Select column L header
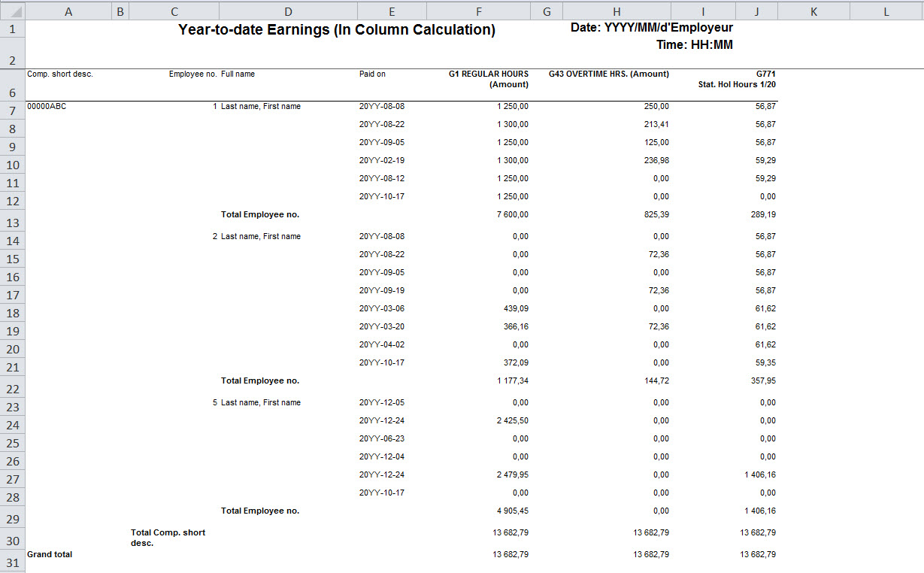924x573 pixels. 886,11
